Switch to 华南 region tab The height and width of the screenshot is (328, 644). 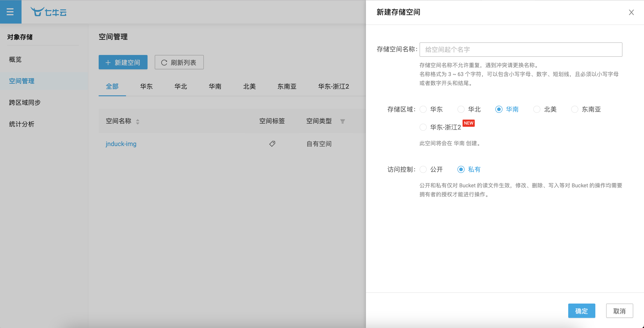[x=215, y=87]
